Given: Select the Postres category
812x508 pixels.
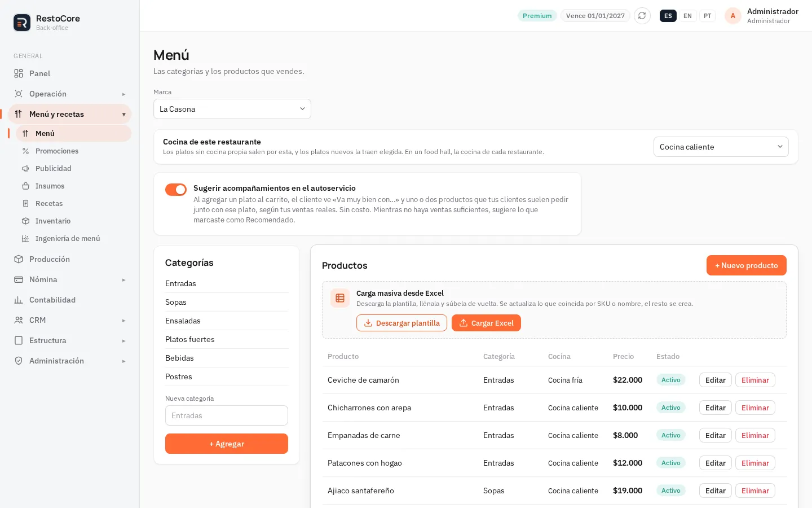Looking at the screenshot, I should tap(227, 376).
